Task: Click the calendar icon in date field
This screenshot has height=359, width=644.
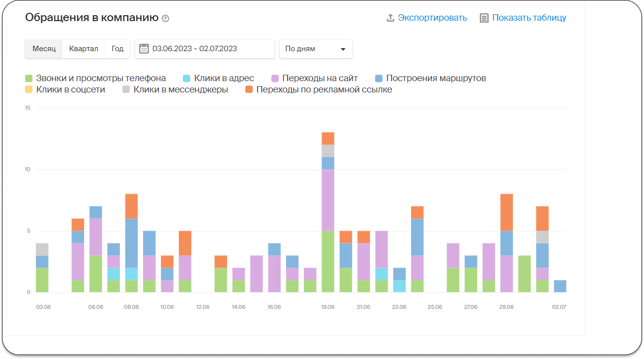Action: click(144, 49)
